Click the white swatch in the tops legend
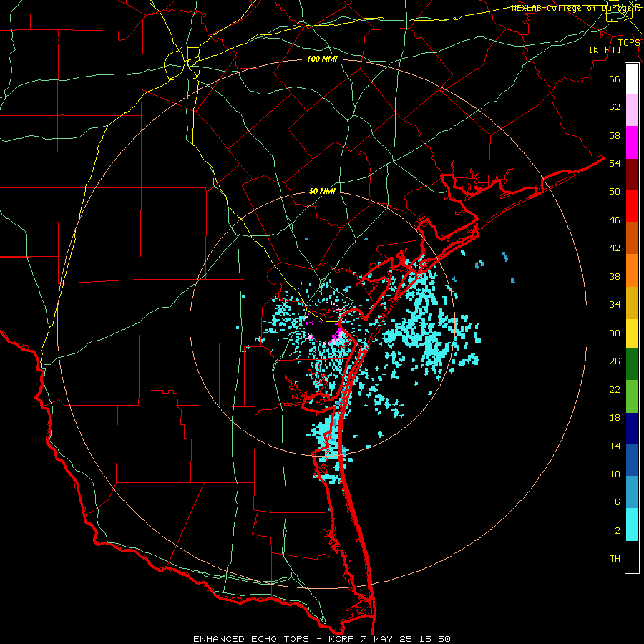Image resolution: width=644 pixels, height=644 pixels. pos(632,79)
